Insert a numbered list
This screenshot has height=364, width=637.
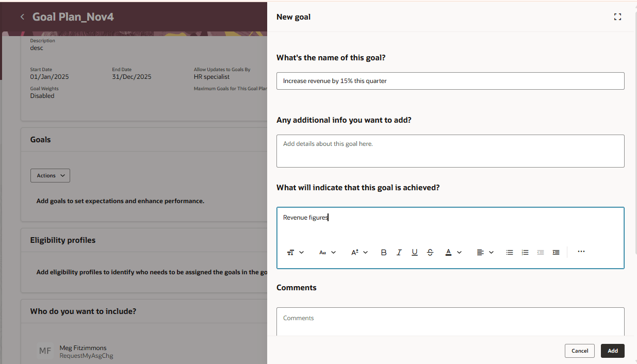(x=525, y=252)
